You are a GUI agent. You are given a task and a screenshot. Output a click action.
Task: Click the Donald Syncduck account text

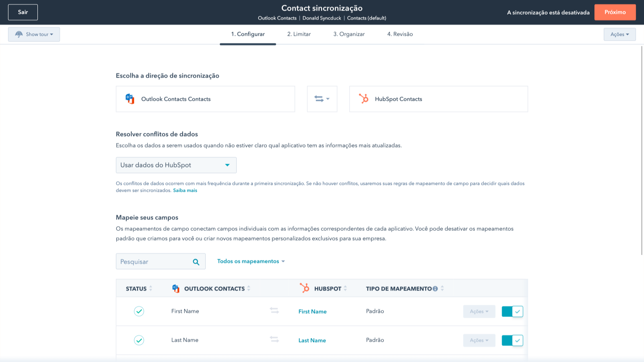322,18
